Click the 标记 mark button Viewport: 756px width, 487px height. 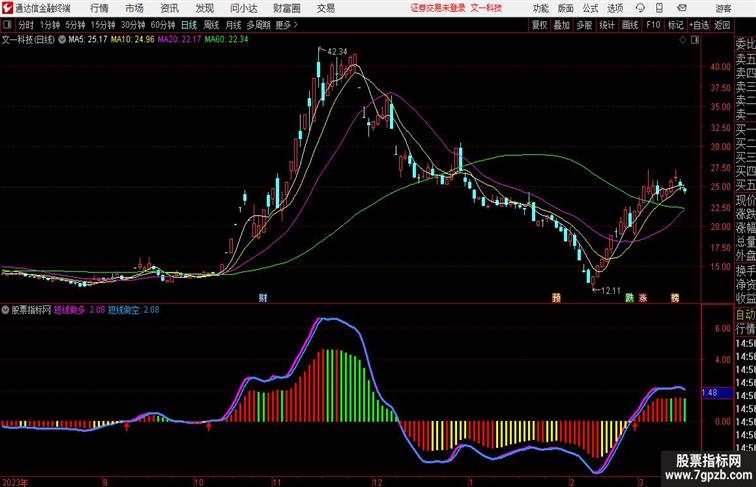click(675, 25)
